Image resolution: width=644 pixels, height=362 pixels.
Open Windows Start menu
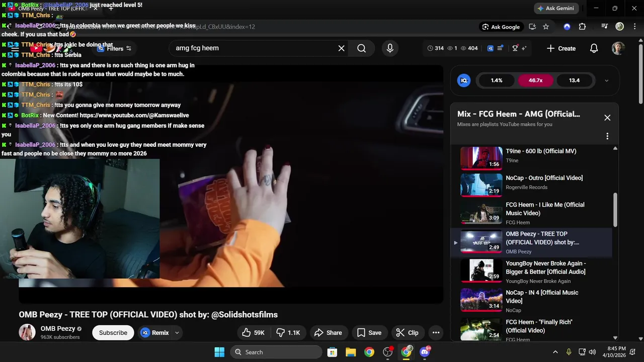(x=219, y=352)
